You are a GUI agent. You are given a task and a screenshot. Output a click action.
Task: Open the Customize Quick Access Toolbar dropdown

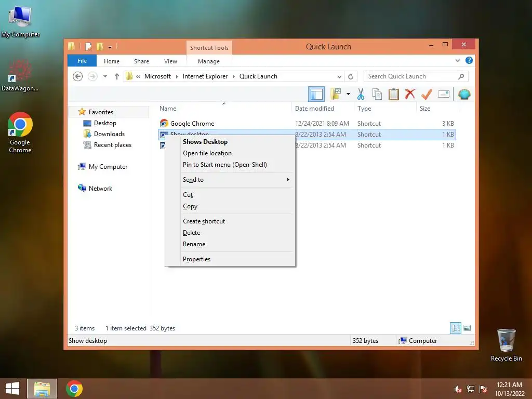[110, 47]
